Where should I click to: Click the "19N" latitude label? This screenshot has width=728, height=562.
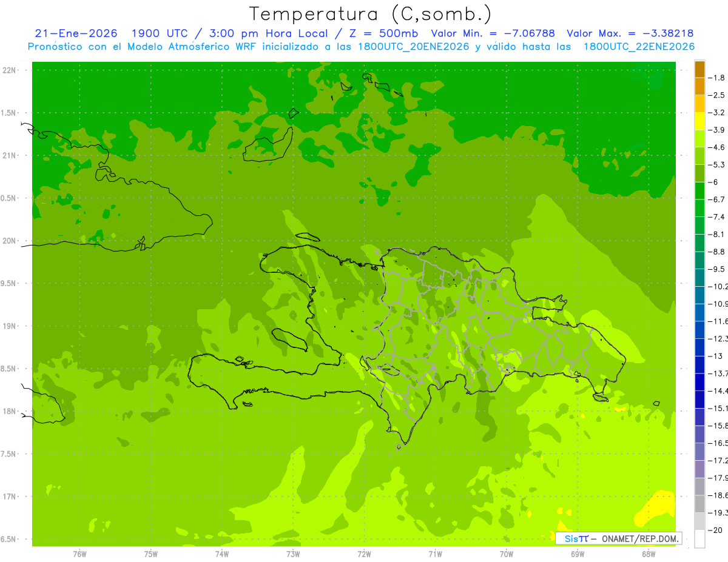(x=9, y=326)
